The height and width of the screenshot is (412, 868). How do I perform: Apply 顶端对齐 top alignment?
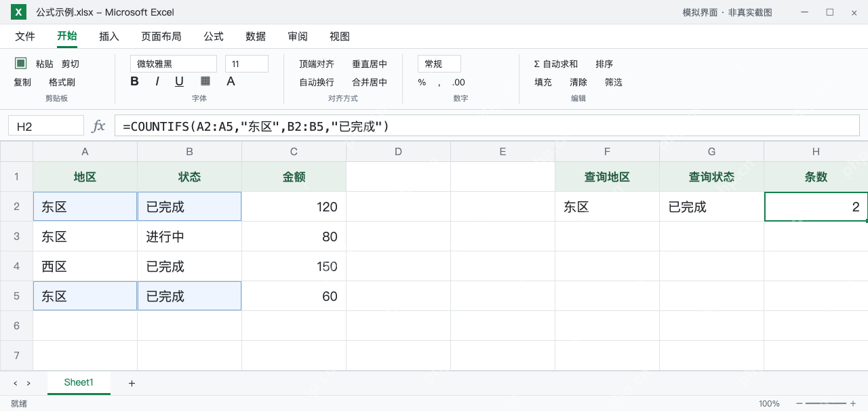pyautogui.click(x=317, y=64)
